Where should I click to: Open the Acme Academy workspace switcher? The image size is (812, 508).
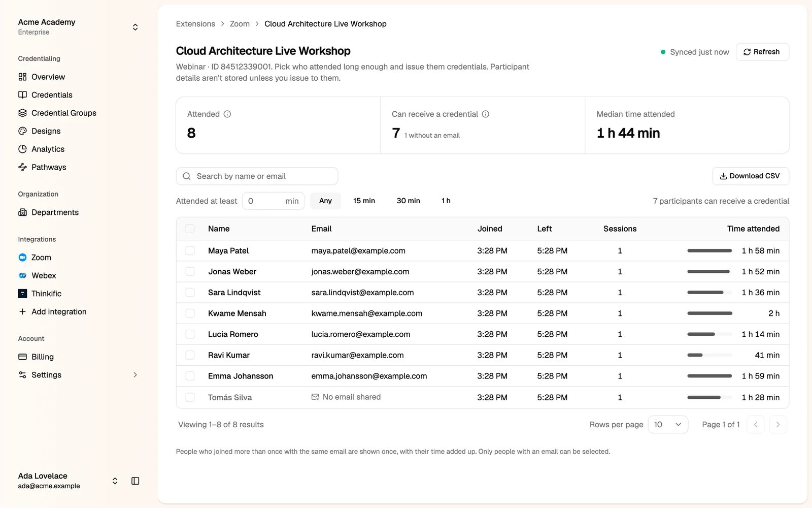[79, 27]
